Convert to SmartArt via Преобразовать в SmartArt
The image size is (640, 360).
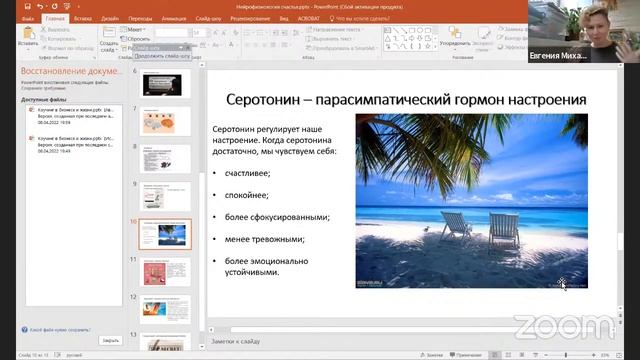click(341, 48)
